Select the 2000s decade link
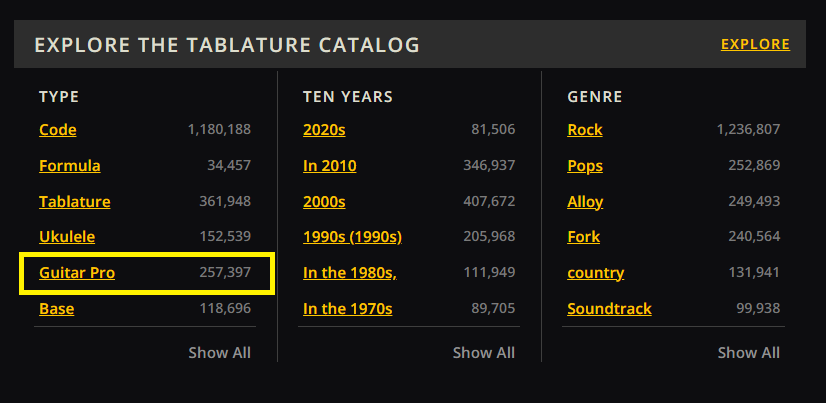Image resolution: width=826 pixels, height=403 pixels. pos(324,202)
